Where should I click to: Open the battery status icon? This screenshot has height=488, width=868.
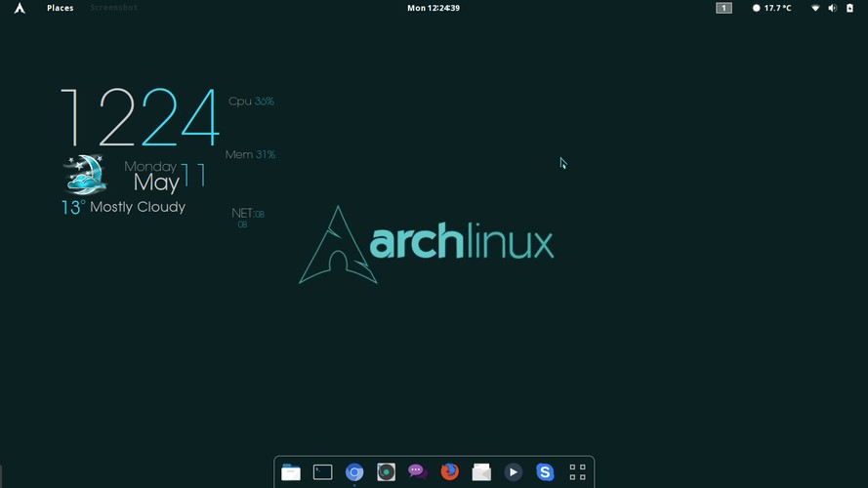point(849,8)
